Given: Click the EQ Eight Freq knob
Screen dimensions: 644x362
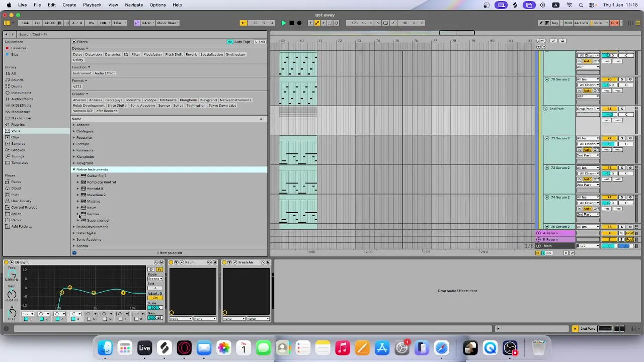Looking at the screenshot, I should [12, 275].
